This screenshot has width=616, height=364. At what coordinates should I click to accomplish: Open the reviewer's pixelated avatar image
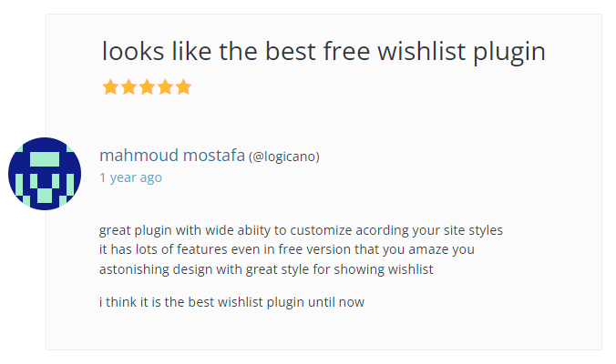[x=45, y=174]
